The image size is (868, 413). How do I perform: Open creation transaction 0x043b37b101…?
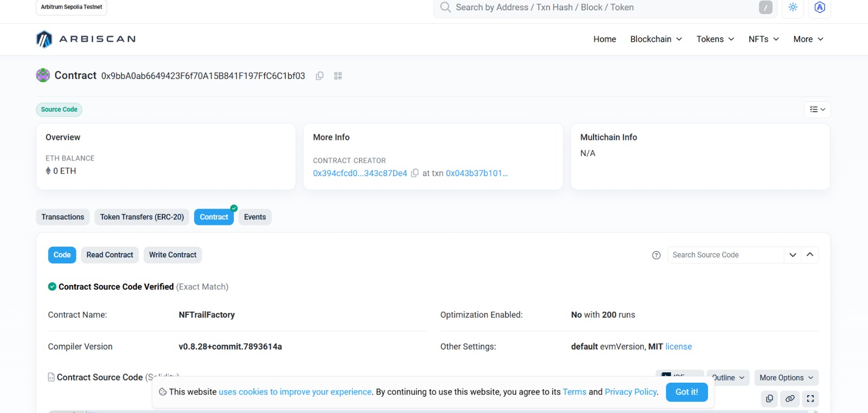pos(477,173)
